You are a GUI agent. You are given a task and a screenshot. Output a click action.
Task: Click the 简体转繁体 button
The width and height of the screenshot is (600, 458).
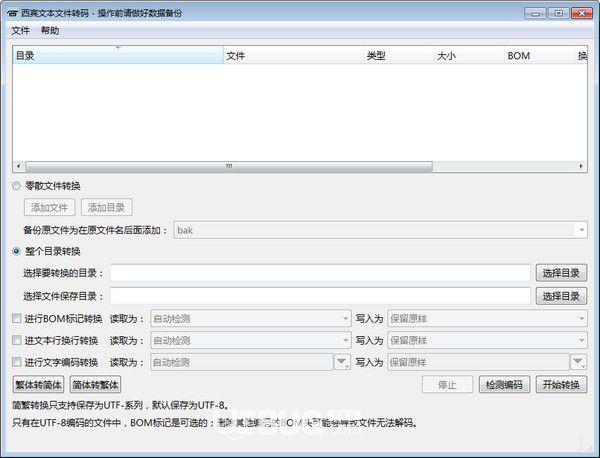click(95, 385)
